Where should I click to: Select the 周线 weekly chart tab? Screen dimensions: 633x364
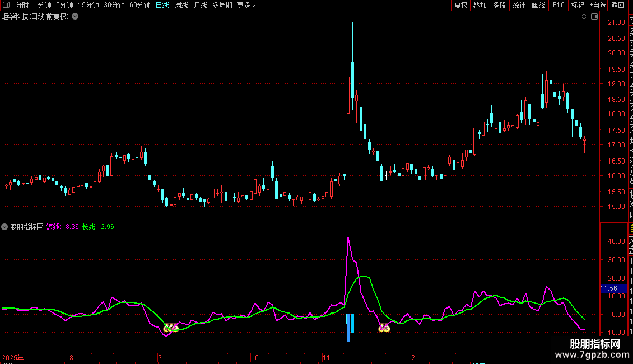coord(181,6)
